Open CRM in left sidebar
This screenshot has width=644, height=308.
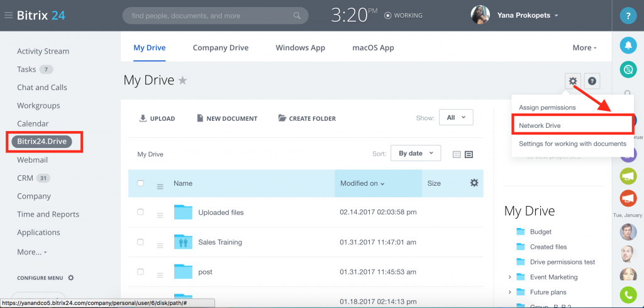pyautogui.click(x=25, y=178)
